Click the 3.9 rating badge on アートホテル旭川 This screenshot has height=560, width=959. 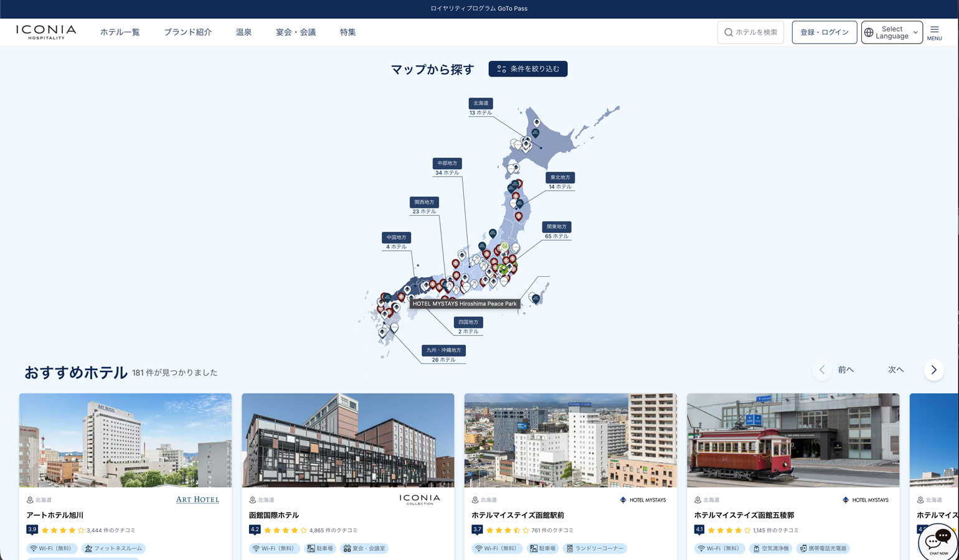[32, 530]
